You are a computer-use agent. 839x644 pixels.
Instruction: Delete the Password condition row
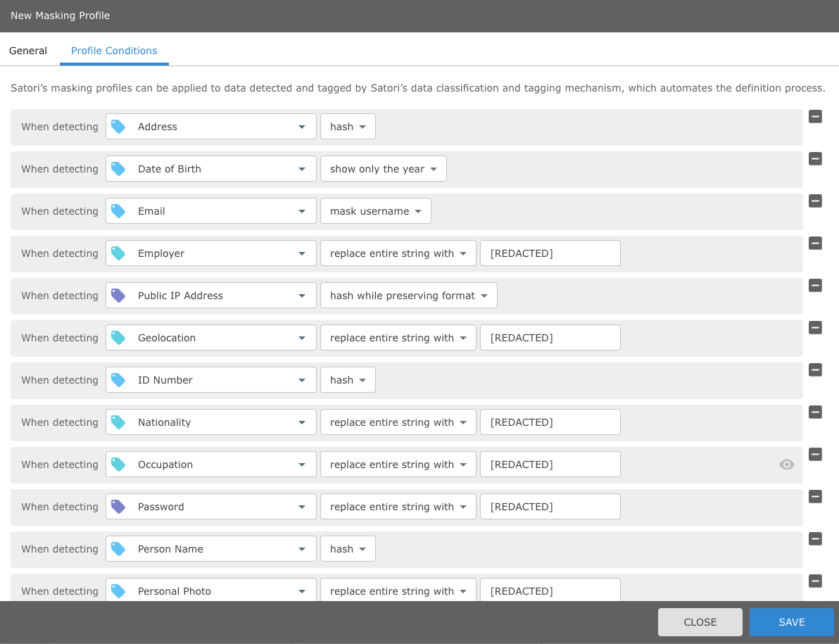[815, 497]
